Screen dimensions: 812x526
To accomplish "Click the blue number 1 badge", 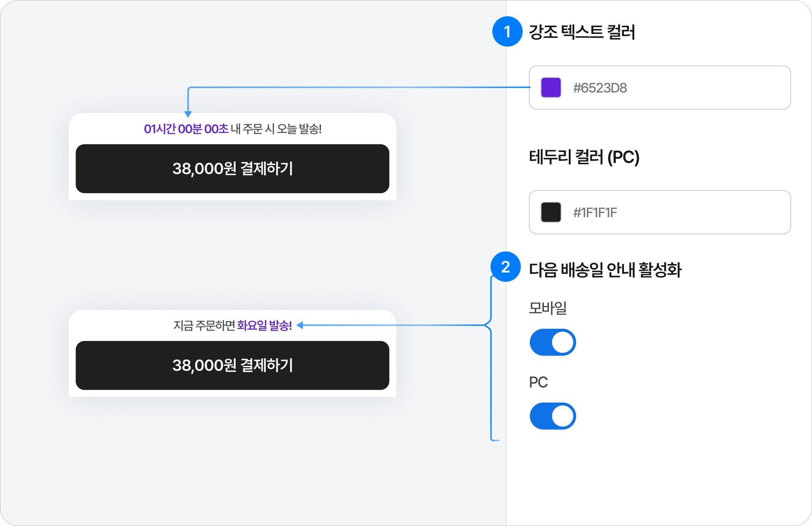I will coord(507,32).
